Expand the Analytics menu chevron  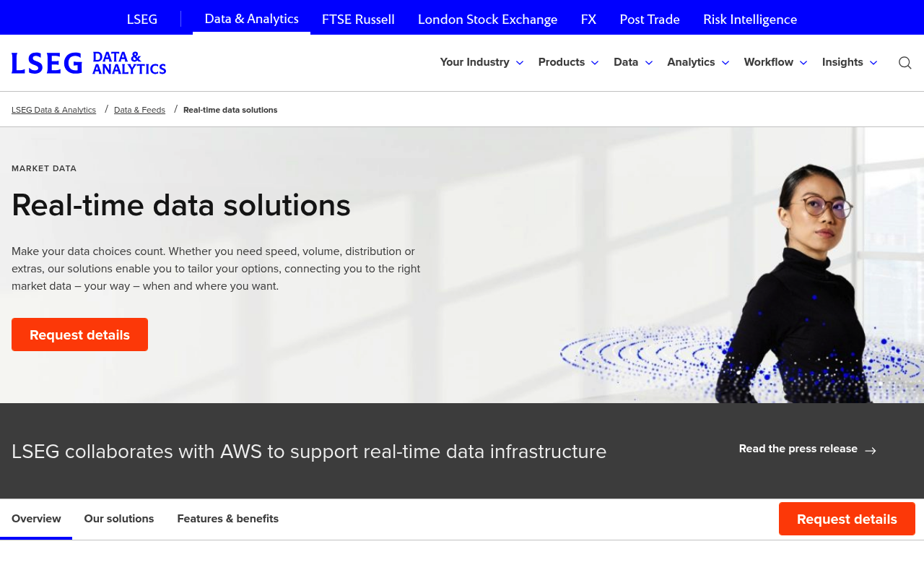(x=725, y=63)
